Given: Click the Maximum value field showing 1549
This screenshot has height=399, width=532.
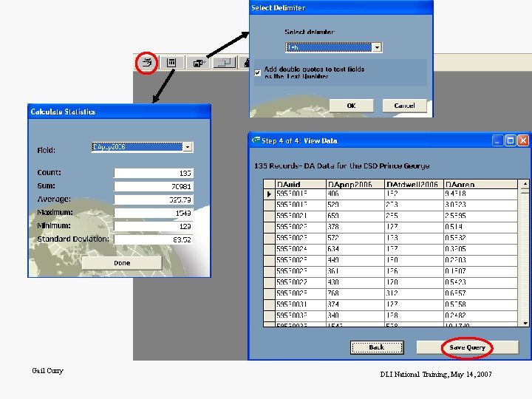Looking at the screenshot, I should 154,213.
